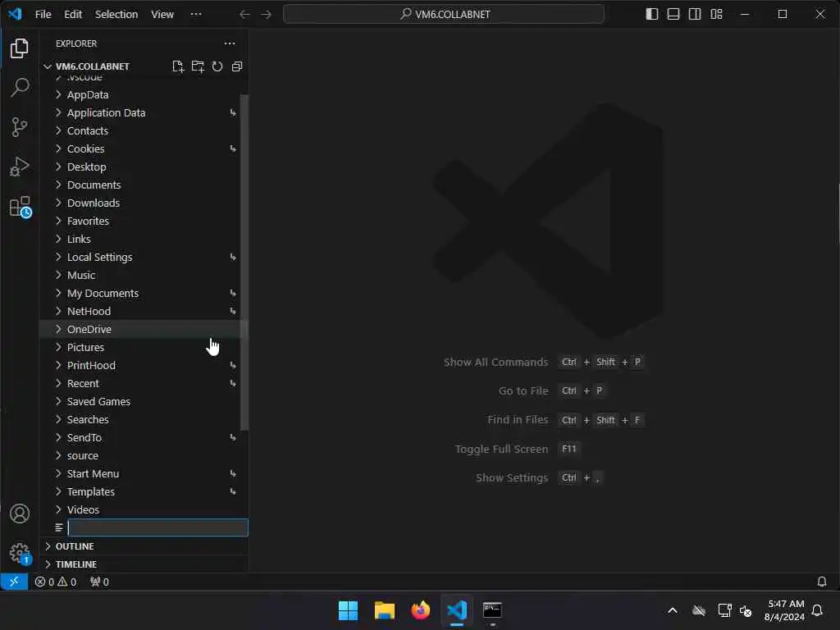
Task: Go forward using the navigation arrow
Action: pyautogui.click(x=266, y=15)
